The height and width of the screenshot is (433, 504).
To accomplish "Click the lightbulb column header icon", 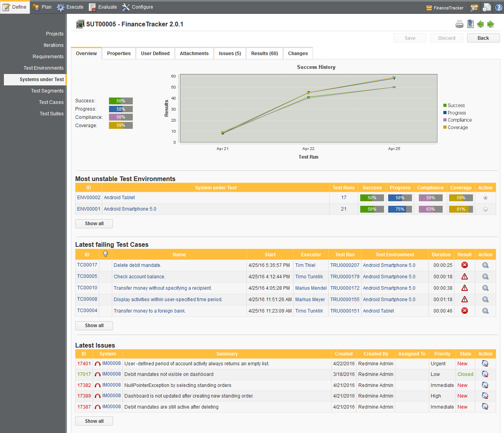I will click(x=106, y=254).
